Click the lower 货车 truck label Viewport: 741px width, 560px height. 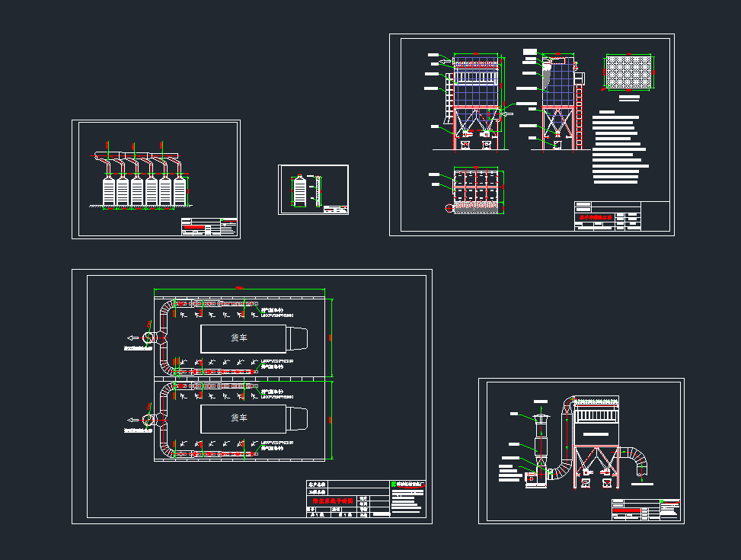tap(239, 418)
